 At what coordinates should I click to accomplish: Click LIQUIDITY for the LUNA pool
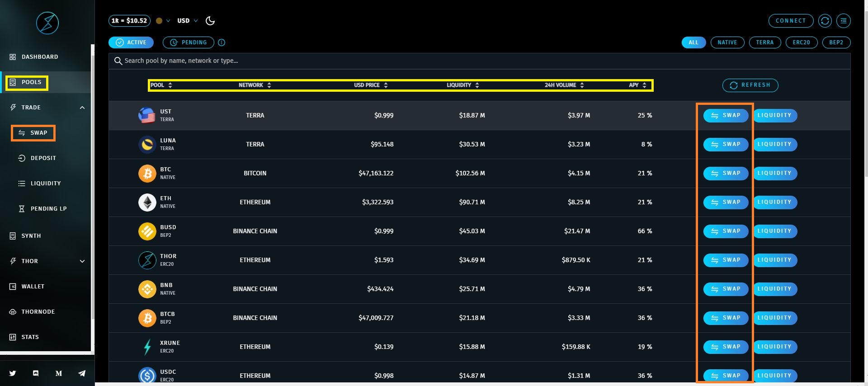click(775, 144)
